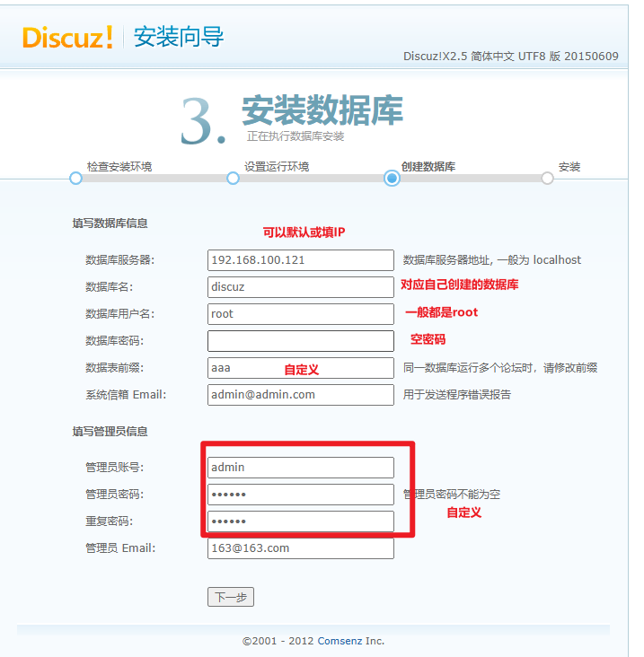Click the 安装数据库 heading
644x657 pixels.
(x=322, y=110)
